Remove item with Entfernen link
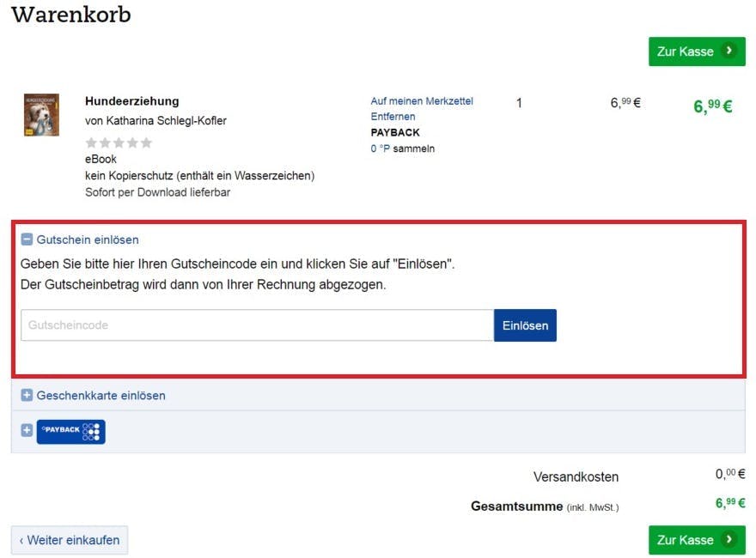Viewport: 756px width, 558px height. click(393, 117)
